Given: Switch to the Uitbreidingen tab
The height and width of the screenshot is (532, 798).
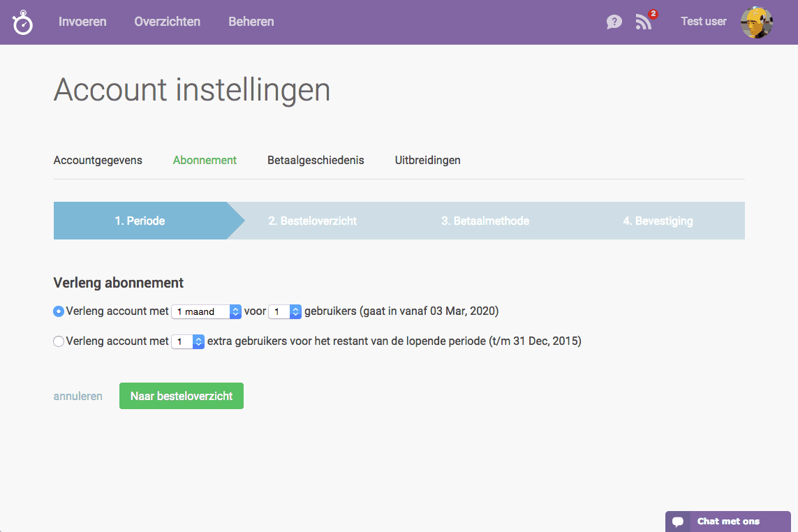Looking at the screenshot, I should (x=427, y=161).
